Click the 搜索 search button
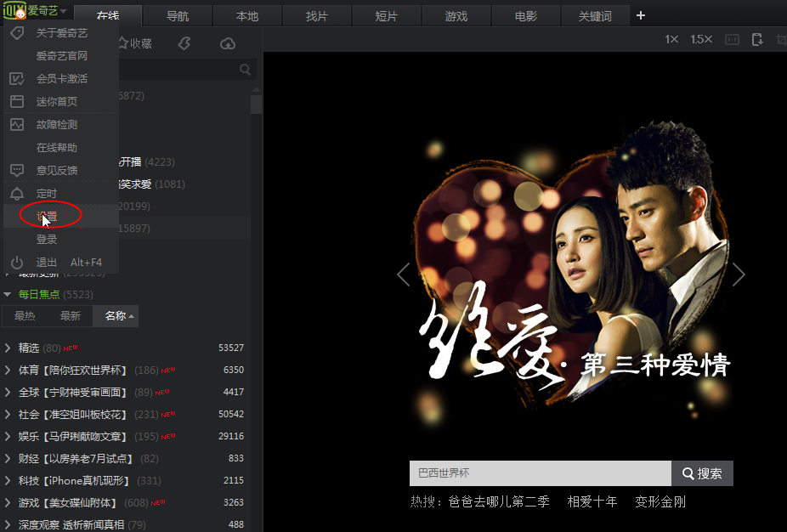Screen dimensions: 787x532 pos(702,473)
